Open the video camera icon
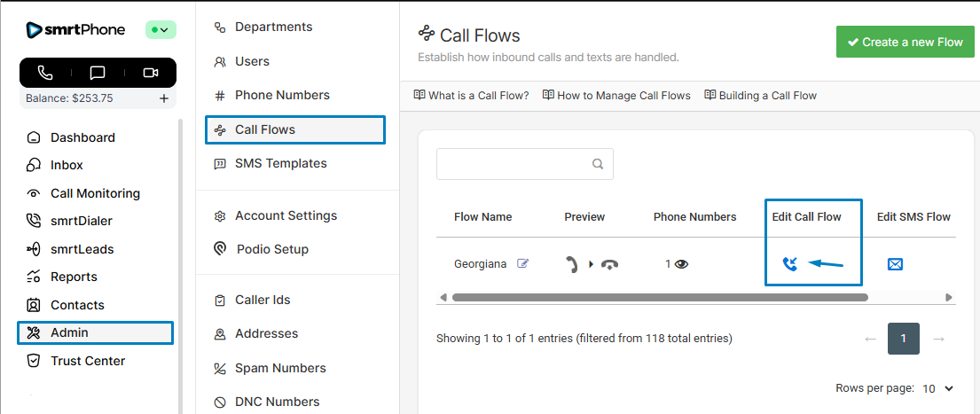The width and height of the screenshot is (980, 414). click(150, 73)
